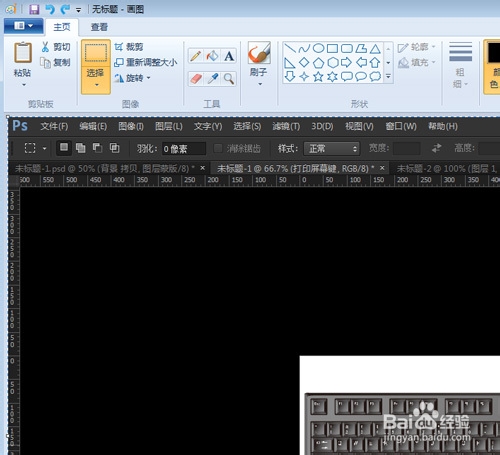Click 剪切 in the clipboard group
This screenshot has height=455, width=500.
pos(56,47)
